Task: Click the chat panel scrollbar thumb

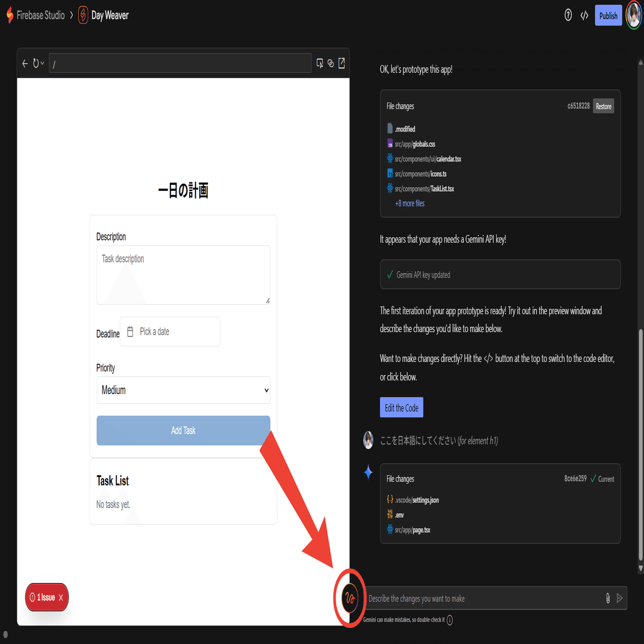Action: (x=640, y=445)
